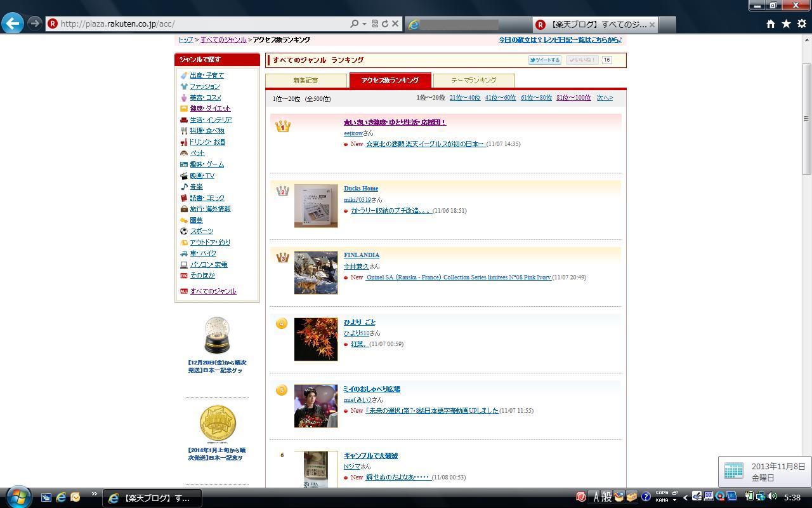
Task: Open the browser Home icon
Action: click(770, 23)
